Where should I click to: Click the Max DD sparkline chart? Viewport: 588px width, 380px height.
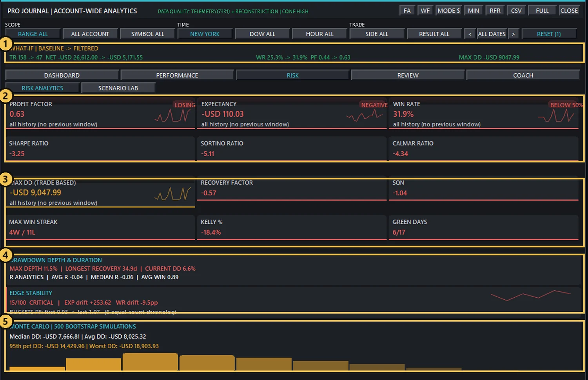coord(172,194)
